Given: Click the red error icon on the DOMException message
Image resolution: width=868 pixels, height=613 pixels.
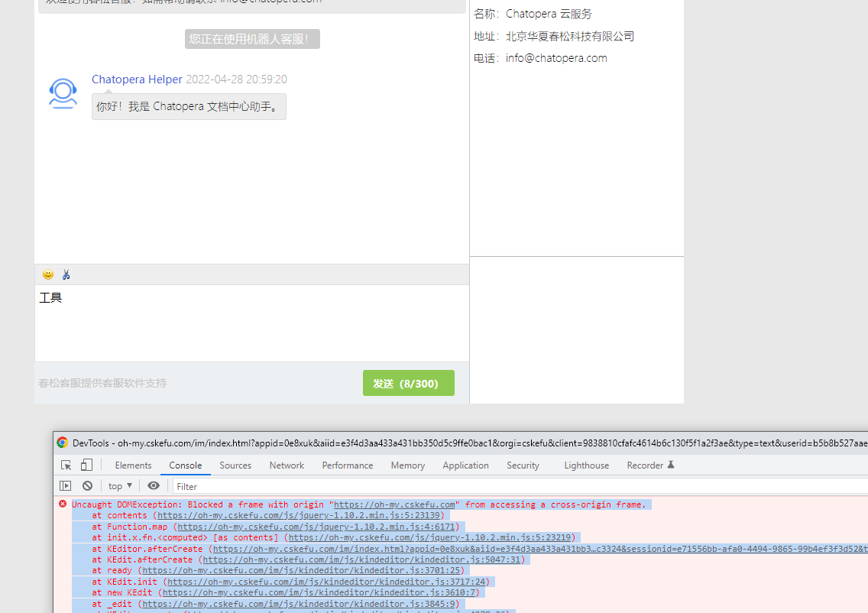Looking at the screenshot, I should [x=63, y=504].
